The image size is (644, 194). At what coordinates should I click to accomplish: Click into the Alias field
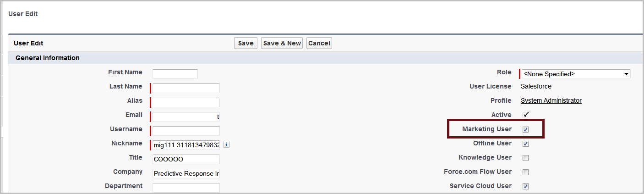186,102
